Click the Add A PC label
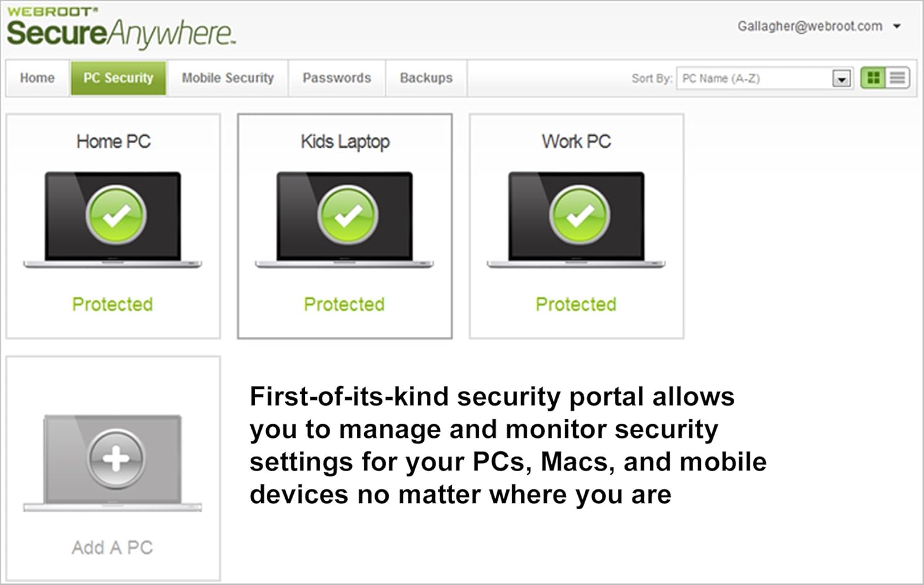Viewport: 924px width, 585px height. pos(112,547)
